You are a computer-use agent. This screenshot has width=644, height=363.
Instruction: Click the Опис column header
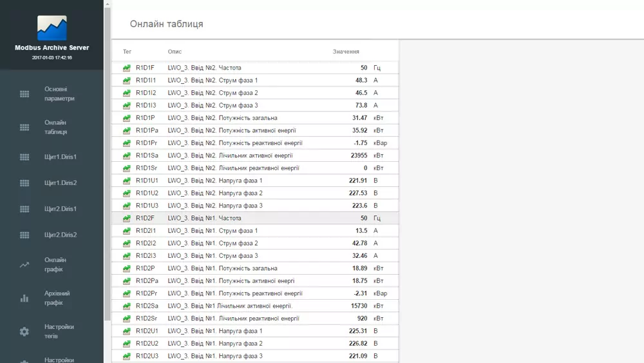[175, 52]
